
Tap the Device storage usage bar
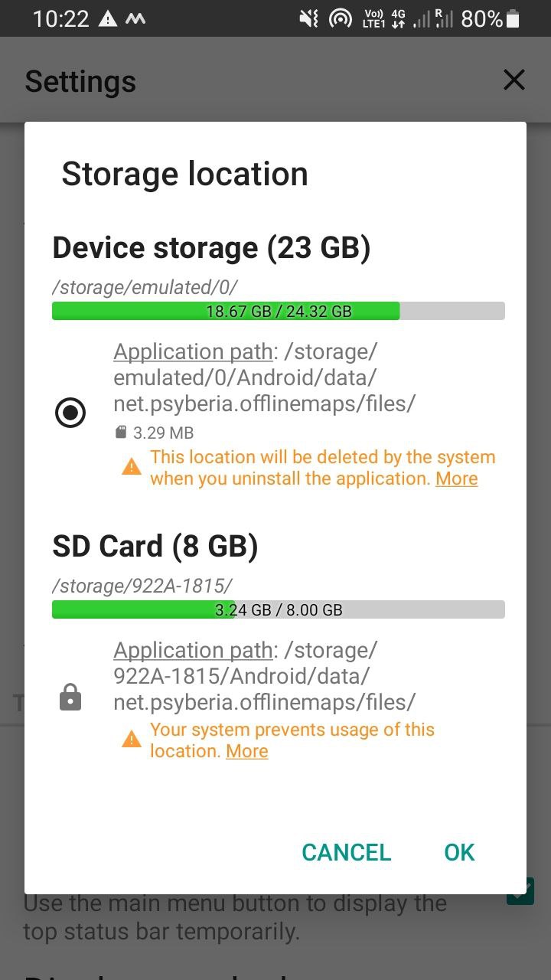coord(278,311)
